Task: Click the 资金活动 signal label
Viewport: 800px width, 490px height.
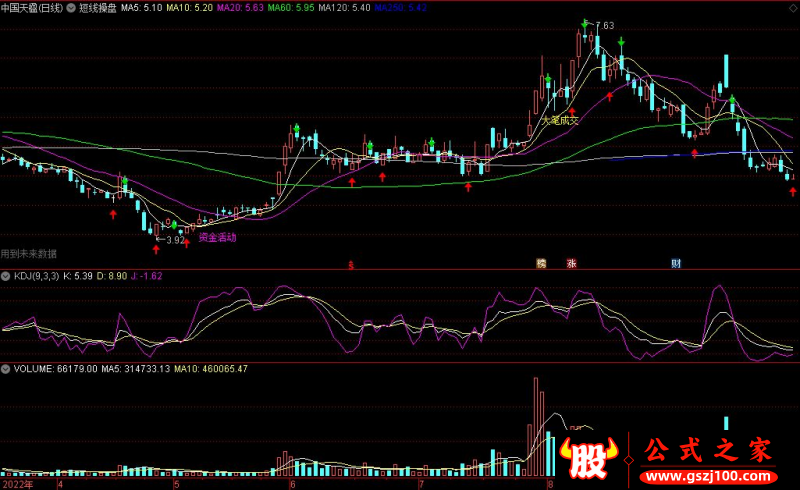Action: 217,238
